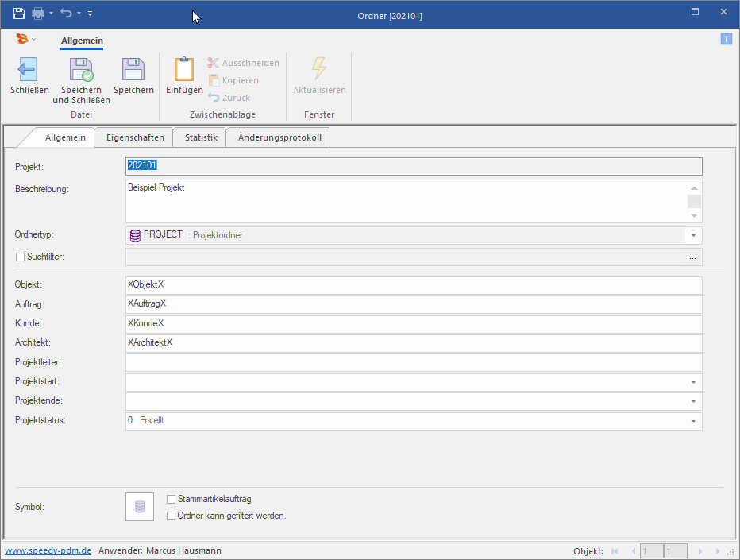This screenshot has width=740, height=560.
Task: Expand the Ordnertyp dropdown
Action: [693, 236]
